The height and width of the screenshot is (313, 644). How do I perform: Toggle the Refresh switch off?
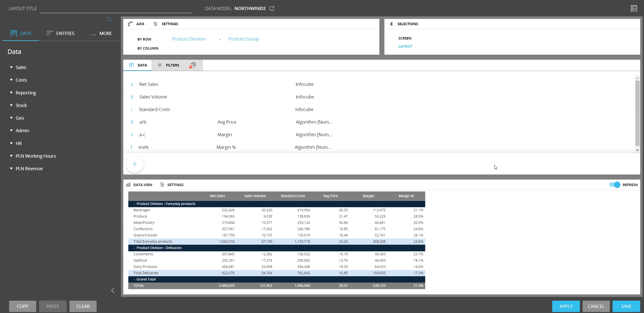pos(615,185)
